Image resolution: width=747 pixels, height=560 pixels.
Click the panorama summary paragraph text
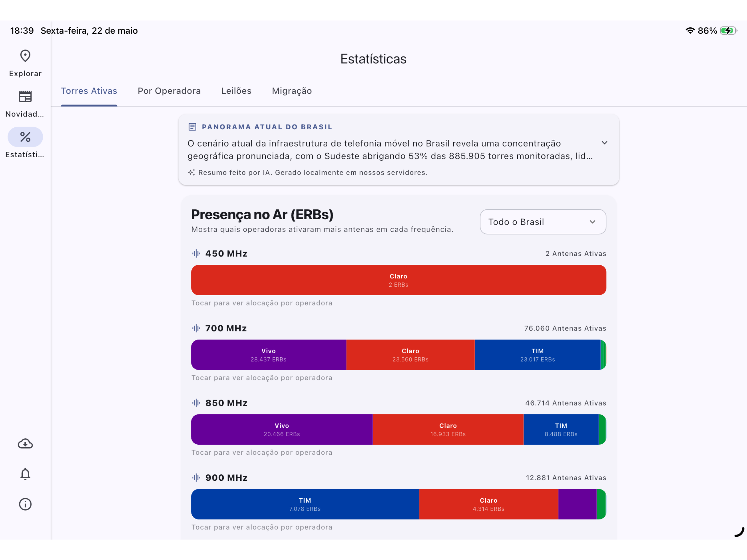tap(390, 150)
